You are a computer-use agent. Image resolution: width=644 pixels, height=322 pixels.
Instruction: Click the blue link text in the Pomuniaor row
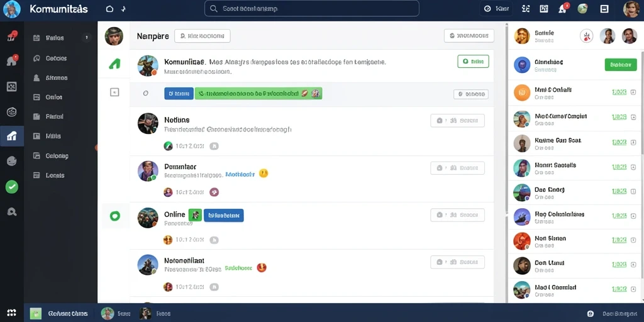pos(240,174)
